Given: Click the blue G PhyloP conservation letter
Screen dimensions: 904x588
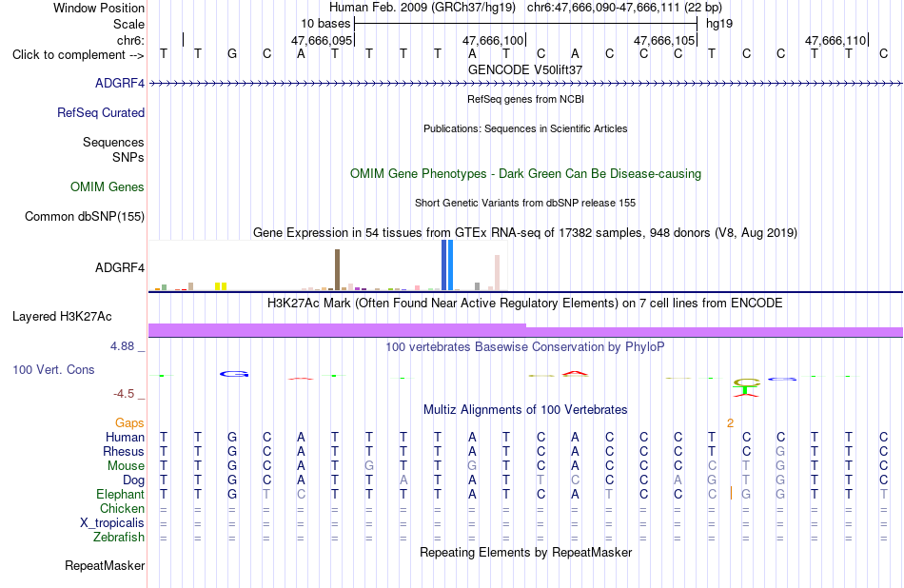Looking at the screenshot, I should pos(234,374).
